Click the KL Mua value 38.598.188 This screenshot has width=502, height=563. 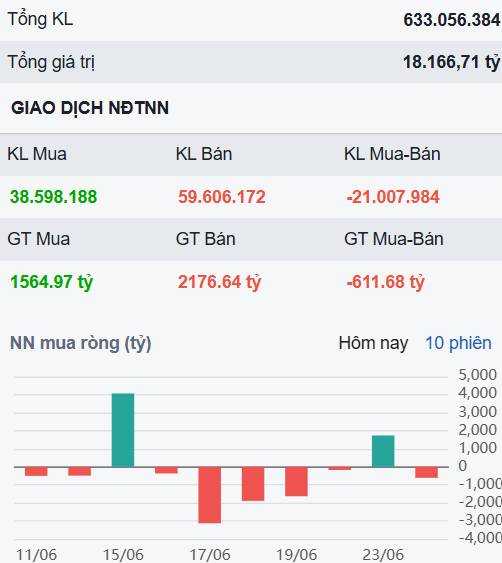coord(54,197)
